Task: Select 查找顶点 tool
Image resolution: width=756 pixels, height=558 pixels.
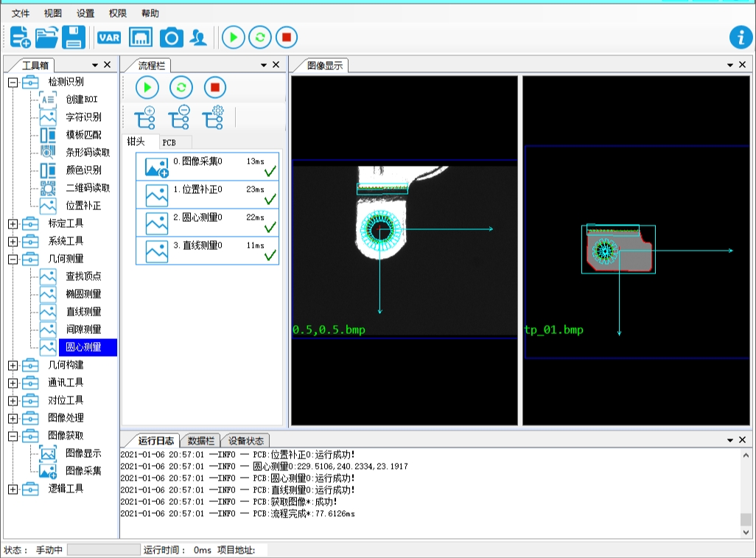Action: click(83, 276)
